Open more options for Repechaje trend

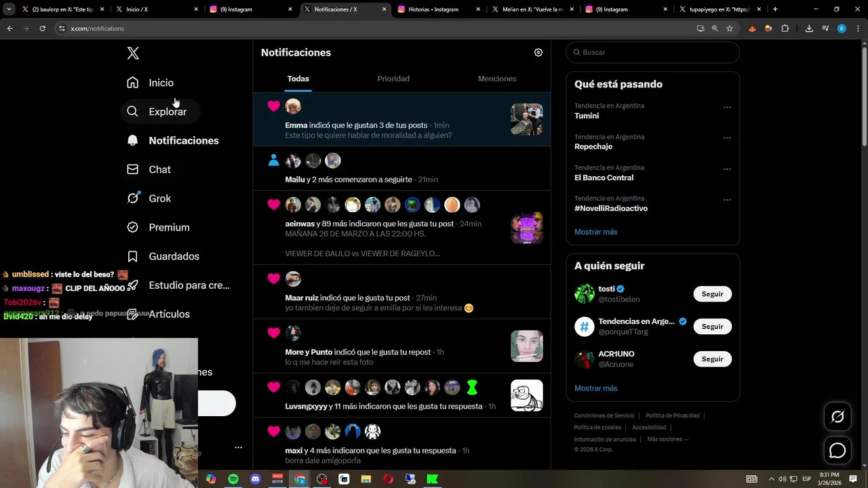tap(727, 138)
